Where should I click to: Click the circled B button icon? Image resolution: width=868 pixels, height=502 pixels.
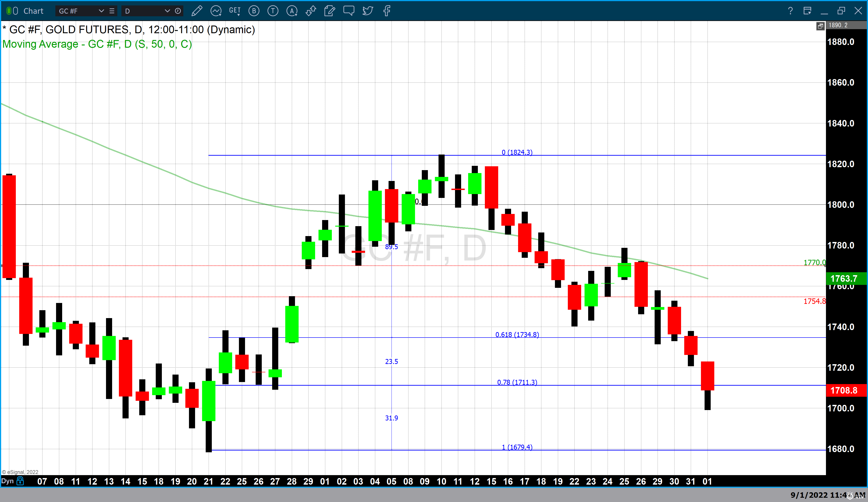[254, 11]
